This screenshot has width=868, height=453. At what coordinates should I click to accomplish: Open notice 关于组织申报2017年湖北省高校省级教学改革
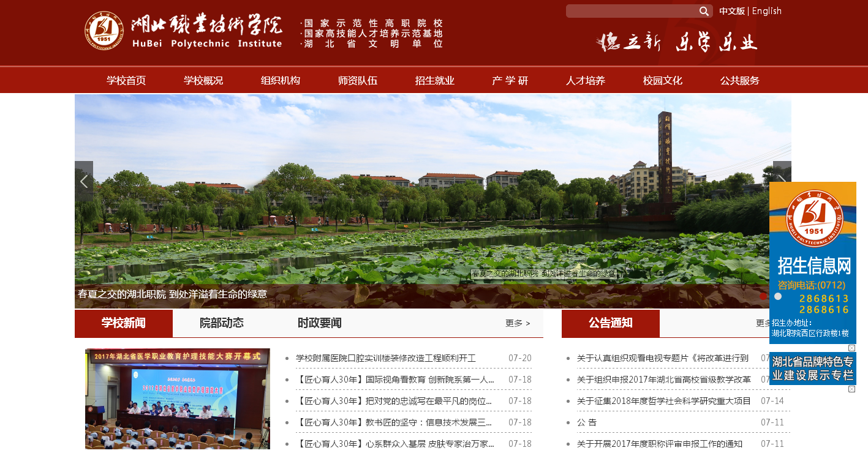click(664, 380)
